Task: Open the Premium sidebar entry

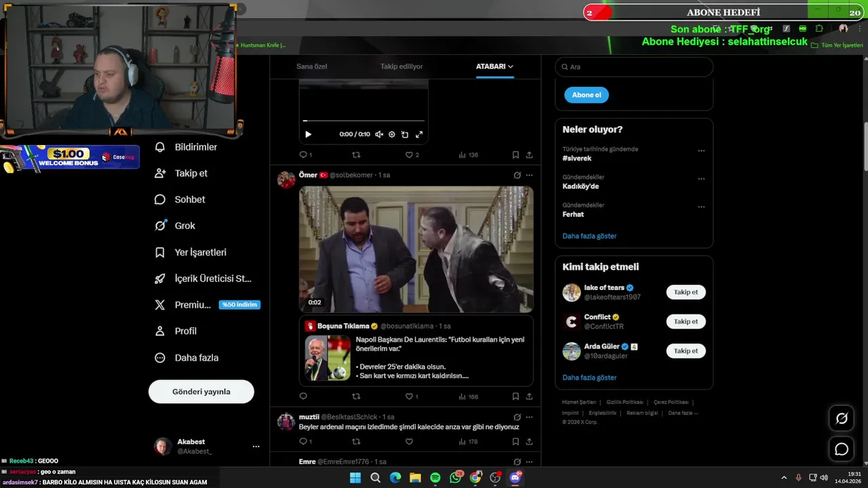Action: point(207,305)
